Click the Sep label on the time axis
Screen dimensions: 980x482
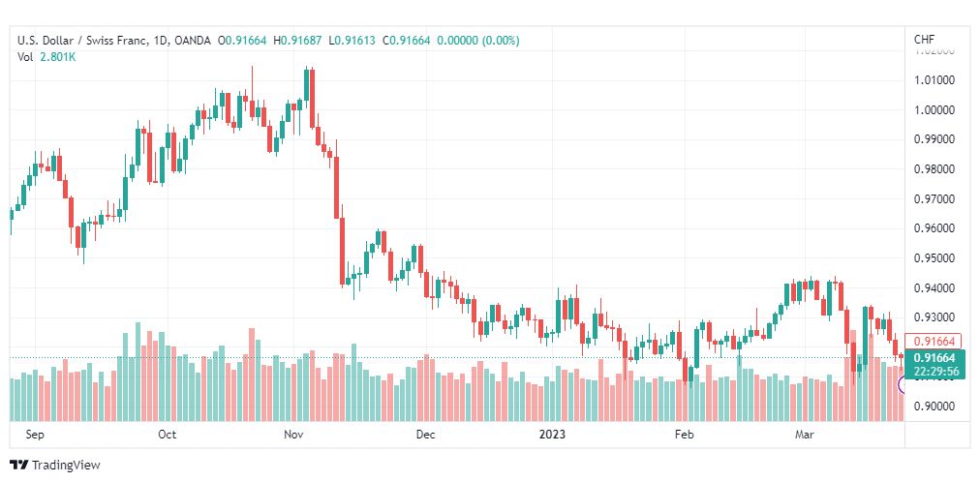[x=34, y=435]
